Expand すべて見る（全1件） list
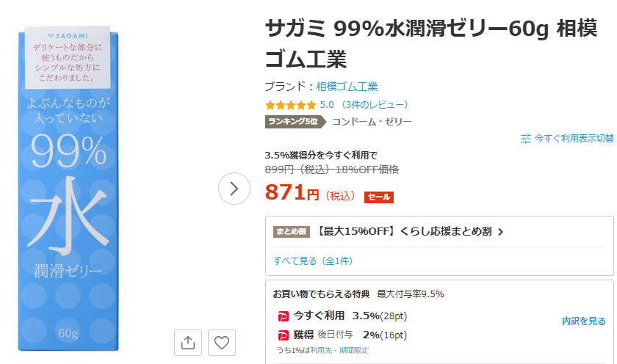Screen dimensions: 617x364 pyautogui.click(x=313, y=261)
